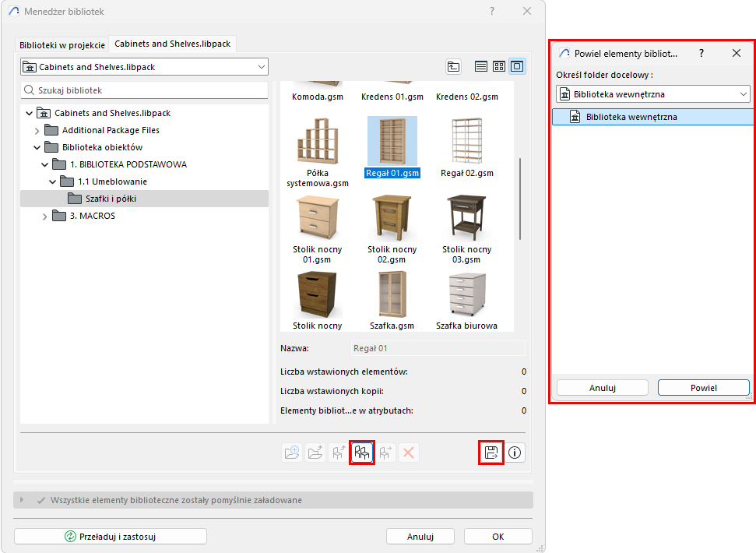Image resolution: width=756 pixels, height=553 pixels.
Task: Select 1.1 Umeblowanie tree item
Action: [112, 181]
